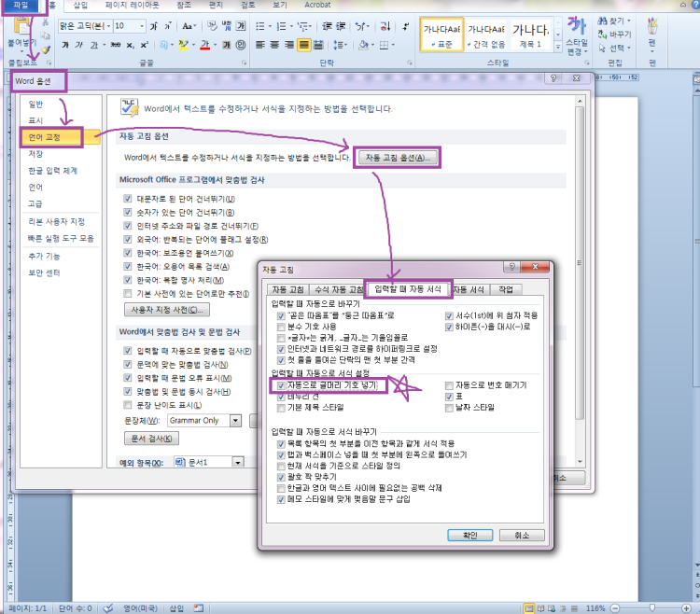Toggle 자동으로 글머리 기호 넣기 checkbox

click(281, 384)
